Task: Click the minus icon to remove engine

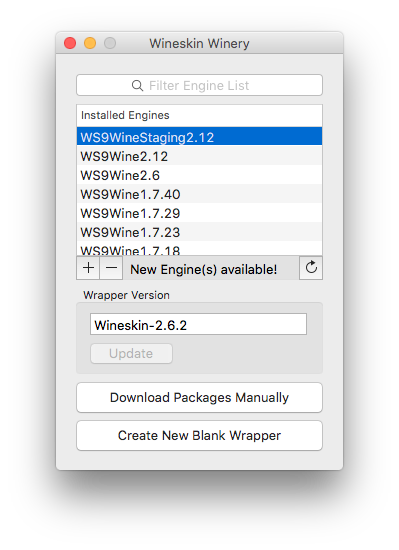Action: 111,268
